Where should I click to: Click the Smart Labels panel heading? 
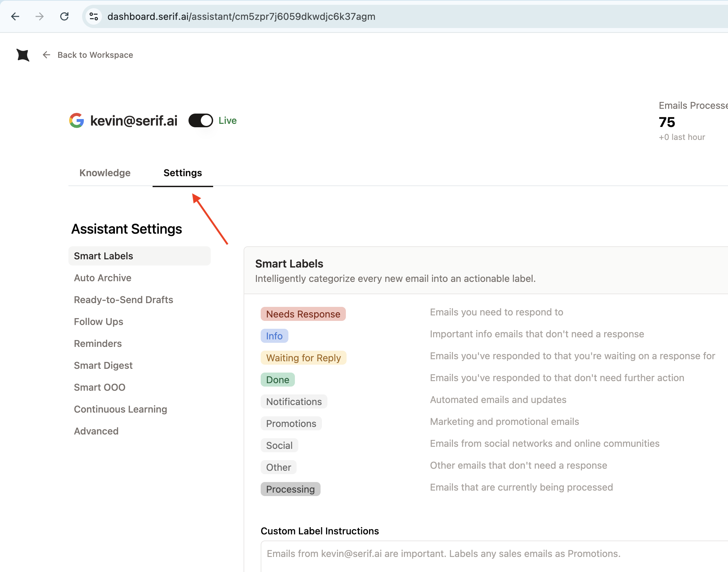[289, 264]
